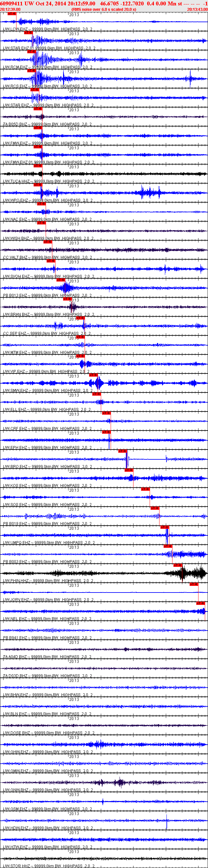Screen dimensions: 208x868
Task: Select the UW.BRAN.BHZ station label
Action: 49,314
